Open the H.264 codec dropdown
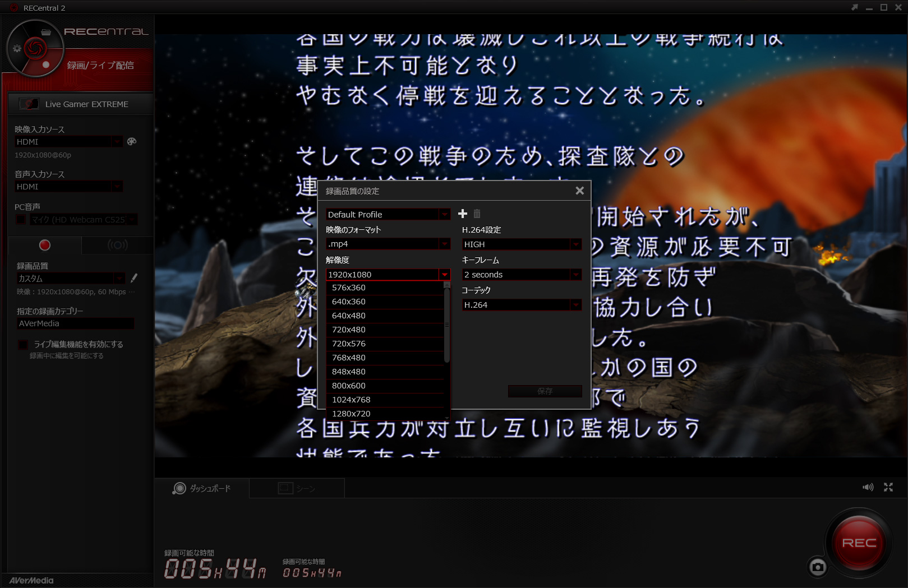The height and width of the screenshot is (588, 908). [522, 305]
